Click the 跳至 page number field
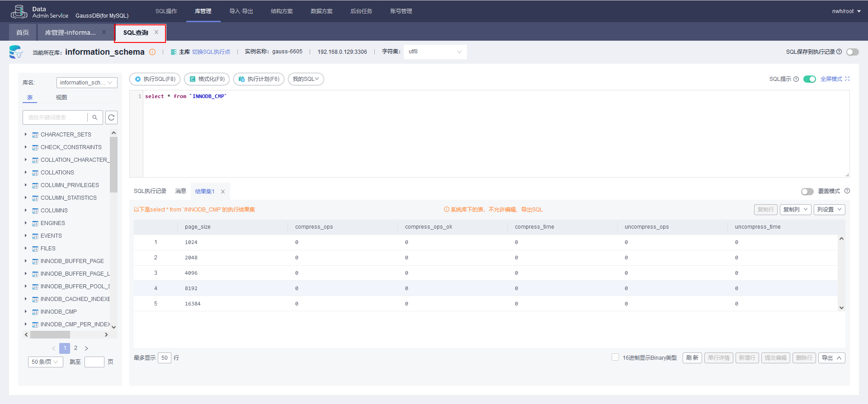Image resolution: width=868 pixels, height=404 pixels. [x=94, y=362]
